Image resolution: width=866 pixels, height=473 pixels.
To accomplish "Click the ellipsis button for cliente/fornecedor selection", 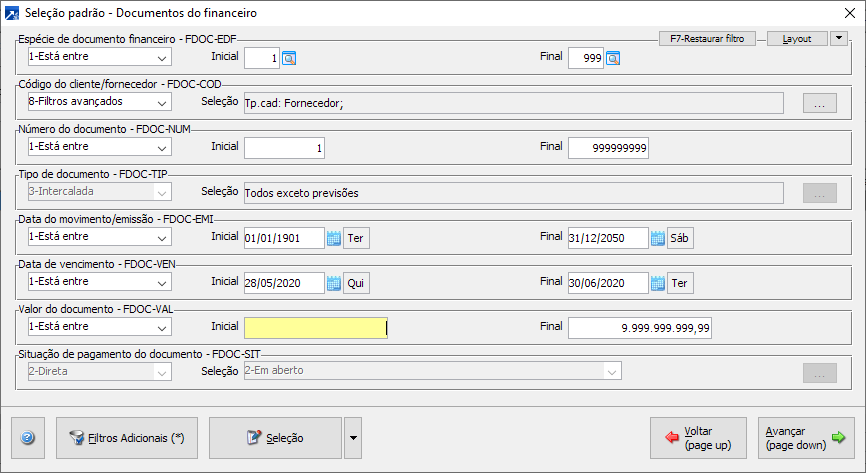I will tap(819, 103).
